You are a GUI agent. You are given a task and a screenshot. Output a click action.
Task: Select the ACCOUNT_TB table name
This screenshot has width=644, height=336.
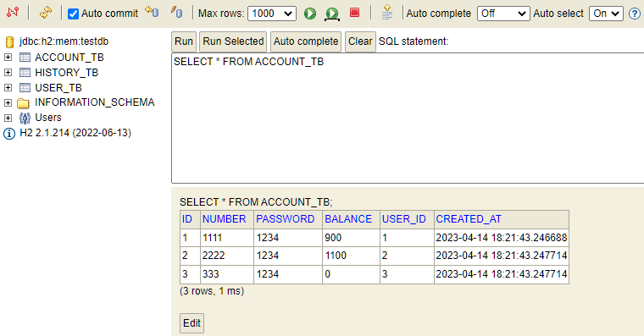pyautogui.click(x=69, y=58)
